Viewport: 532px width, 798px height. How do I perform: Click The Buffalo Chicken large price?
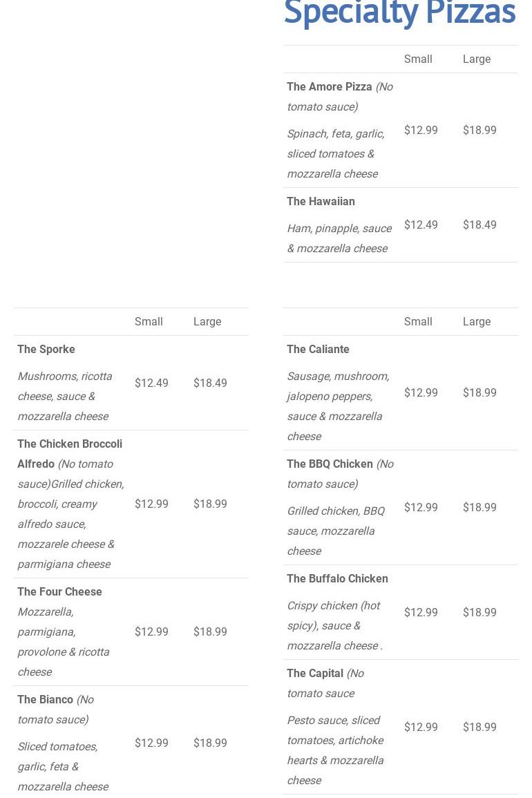[479, 613]
